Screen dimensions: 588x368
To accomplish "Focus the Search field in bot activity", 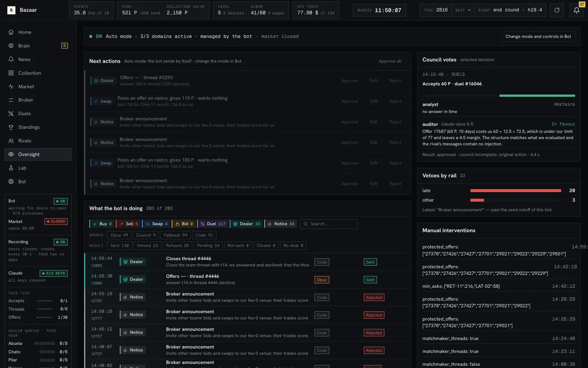I will pos(329,224).
